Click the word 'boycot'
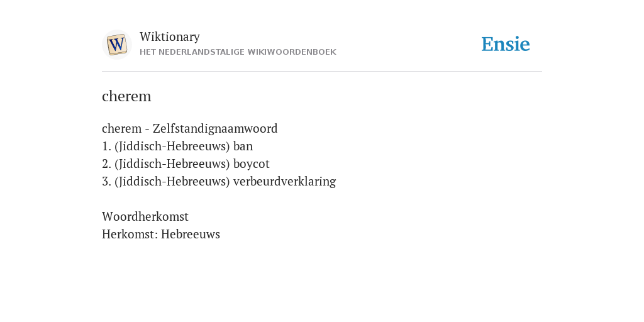This screenshot has width=644, height=322. point(252,164)
